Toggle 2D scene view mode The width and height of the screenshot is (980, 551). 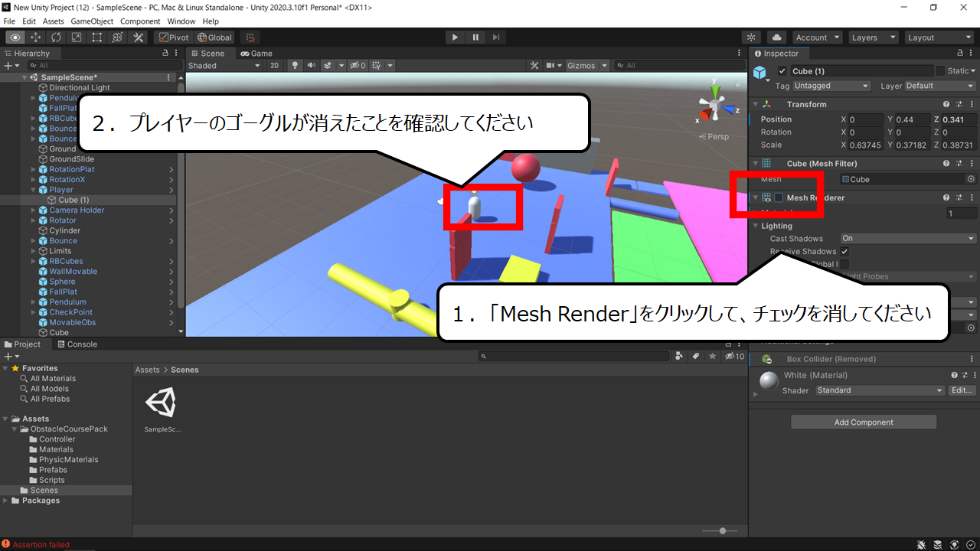(275, 66)
